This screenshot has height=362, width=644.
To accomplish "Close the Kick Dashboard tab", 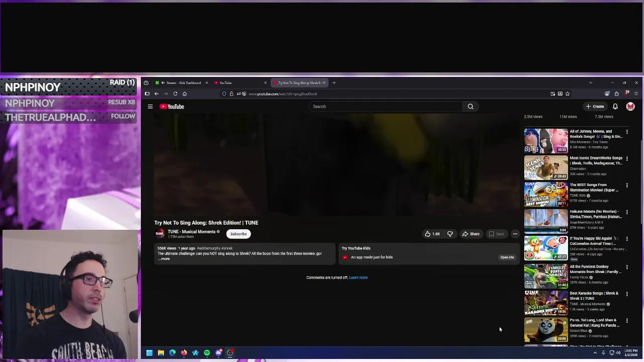I will click(x=206, y=83).
